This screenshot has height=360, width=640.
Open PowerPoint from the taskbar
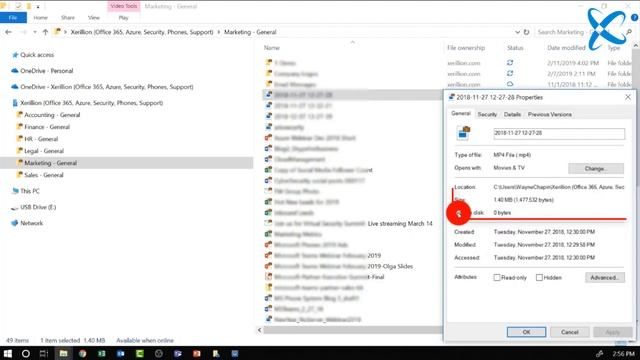[x=197, y=353]
